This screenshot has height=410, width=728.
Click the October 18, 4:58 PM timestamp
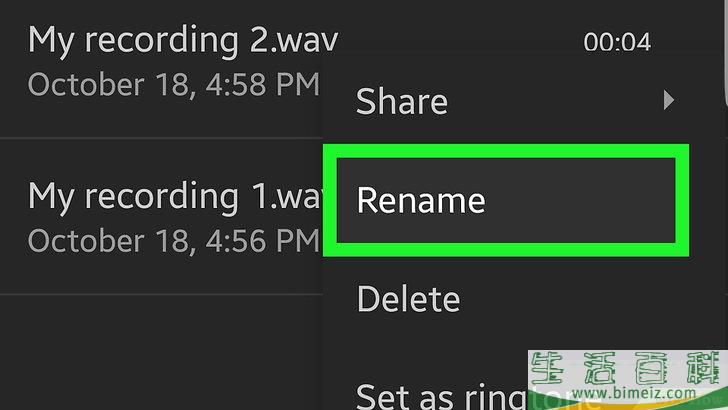pos(174,85)
